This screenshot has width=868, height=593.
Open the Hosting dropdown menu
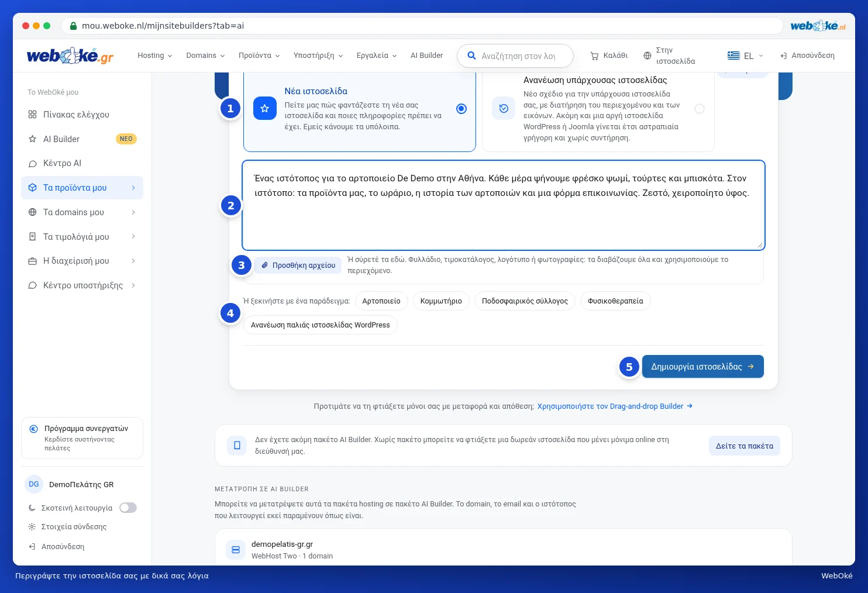[x=155, y=56]
